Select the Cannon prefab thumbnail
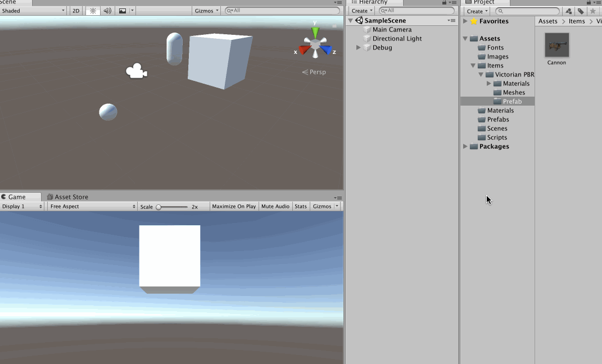The image size is (602, 364). click(x=556, y=46)
